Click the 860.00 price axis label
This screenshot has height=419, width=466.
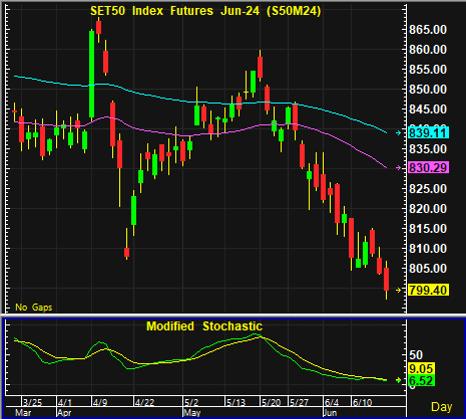pyautogui.click(x=428, y=50)
